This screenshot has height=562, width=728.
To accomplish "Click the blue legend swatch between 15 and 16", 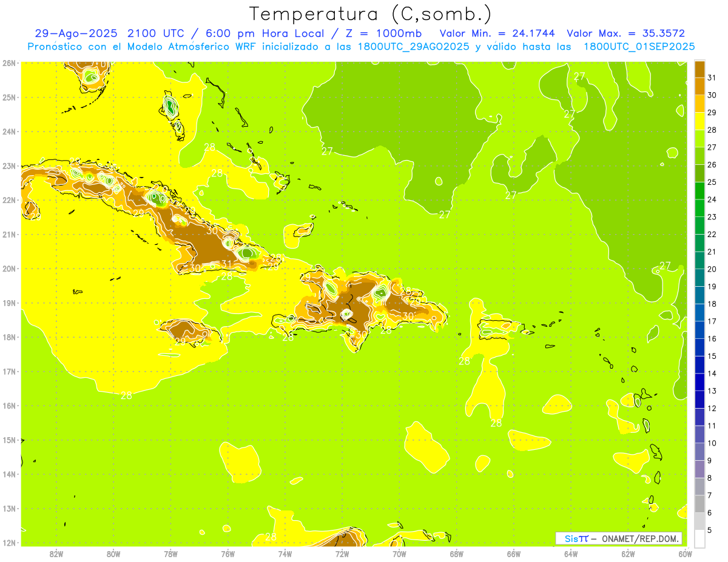I will pos(699,347).
